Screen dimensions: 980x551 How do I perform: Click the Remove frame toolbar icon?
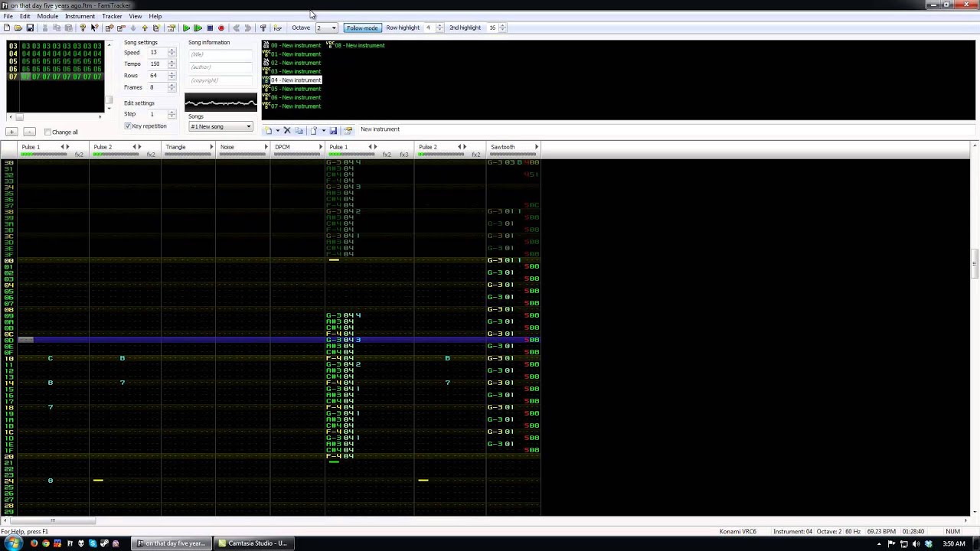[121, 28]
